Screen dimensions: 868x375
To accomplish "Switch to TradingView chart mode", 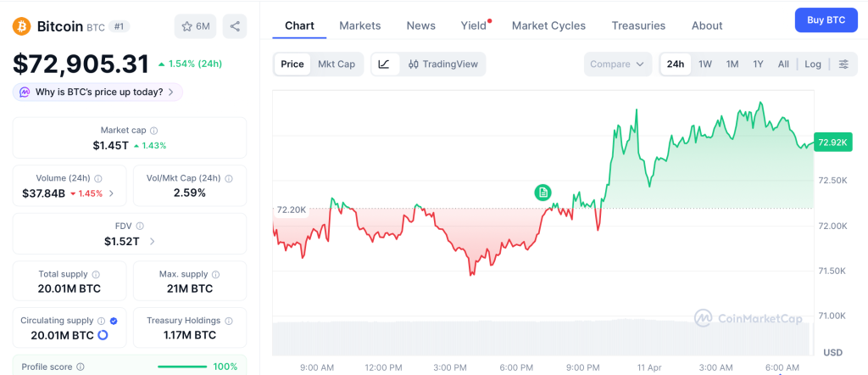I will tap(442, 64).
